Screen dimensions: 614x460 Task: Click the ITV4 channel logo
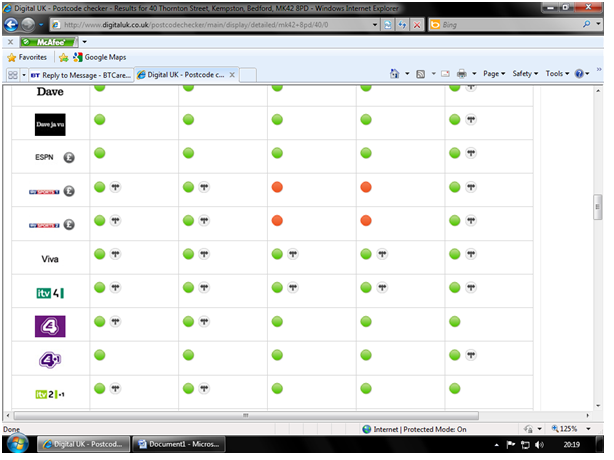50,292
